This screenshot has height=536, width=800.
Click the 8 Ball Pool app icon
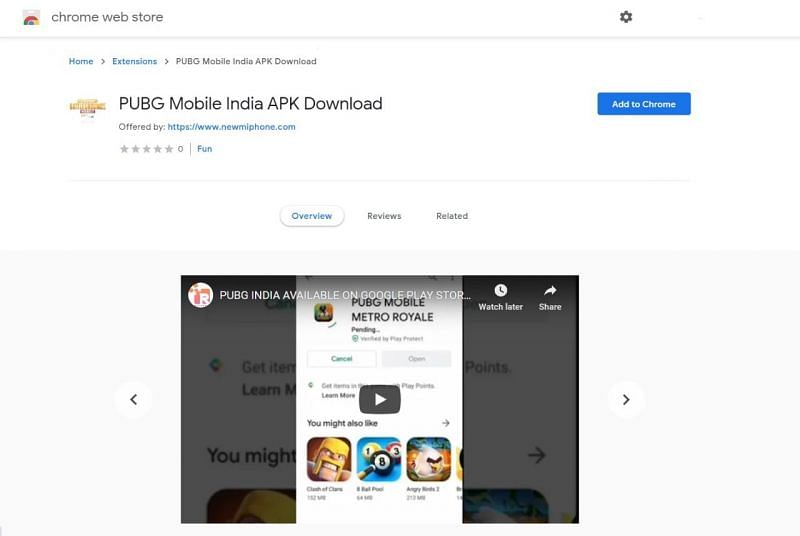(x=379, y=459)
